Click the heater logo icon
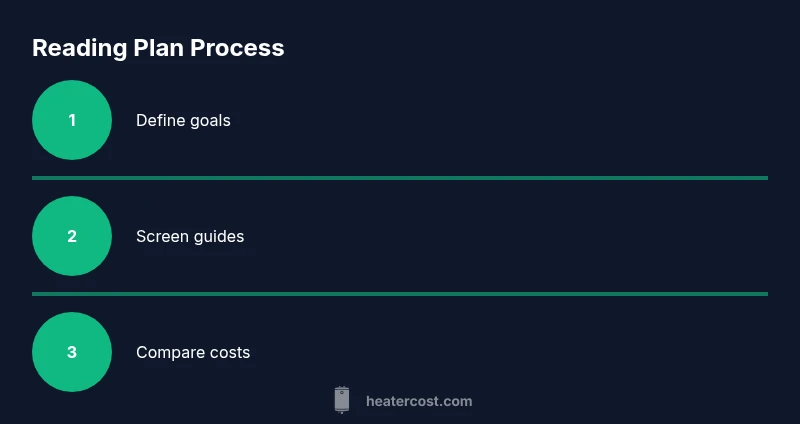 click(342, 401)
